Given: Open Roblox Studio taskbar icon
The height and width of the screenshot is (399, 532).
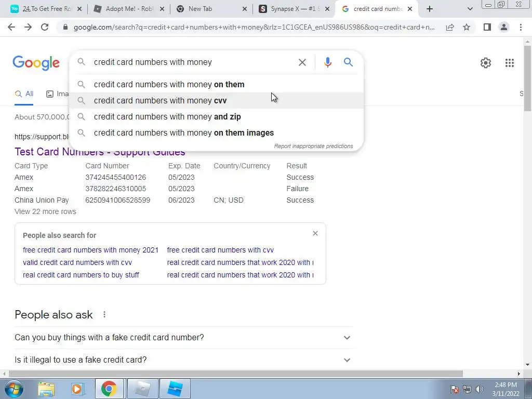Looking at the screenshot, I should (x=175, y=389).
